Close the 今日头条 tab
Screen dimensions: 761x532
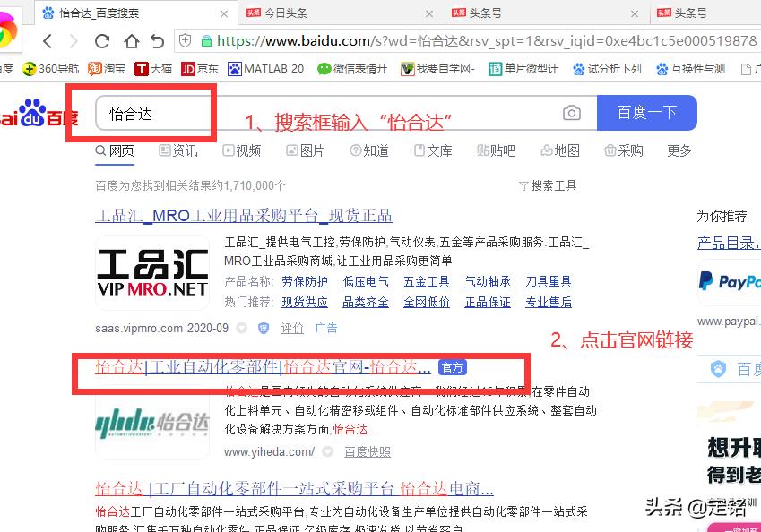pos(429,13)
